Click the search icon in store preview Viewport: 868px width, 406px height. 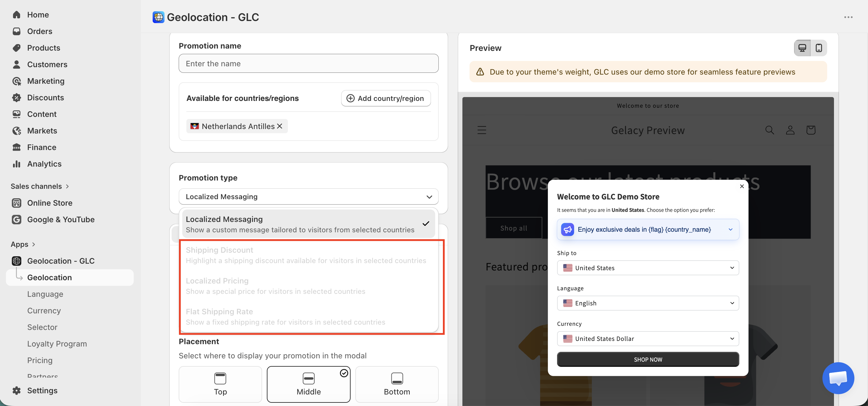769,130
